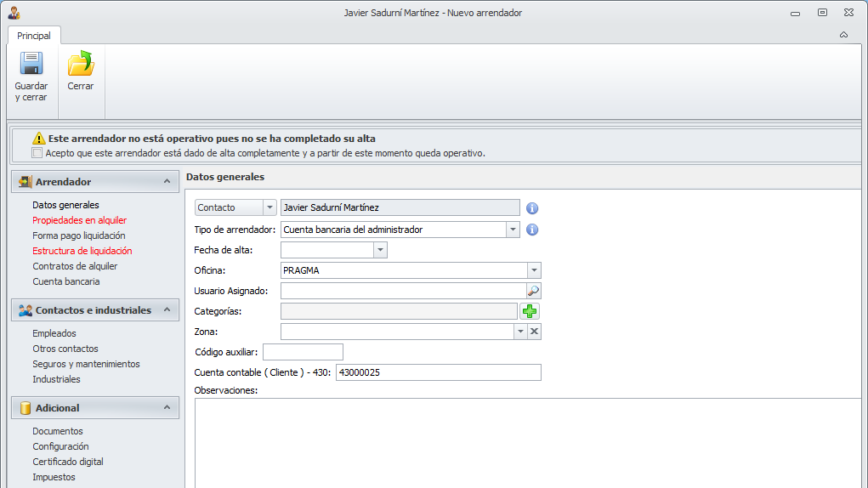Click info icon beside contact name
The image size is (868, 488).
click(x=533, y=208)
